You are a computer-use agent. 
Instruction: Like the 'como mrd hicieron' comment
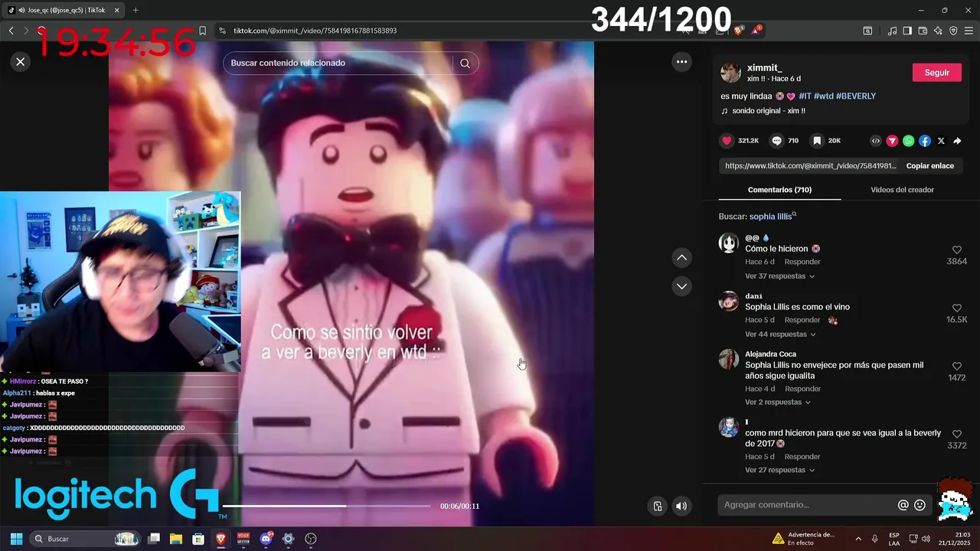957,434
